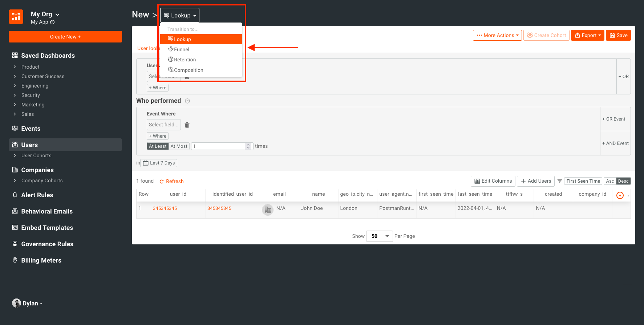Viewport: 644px width, 325px height.
Task: Open user_id 345345345 link
Action: point(165,208)
